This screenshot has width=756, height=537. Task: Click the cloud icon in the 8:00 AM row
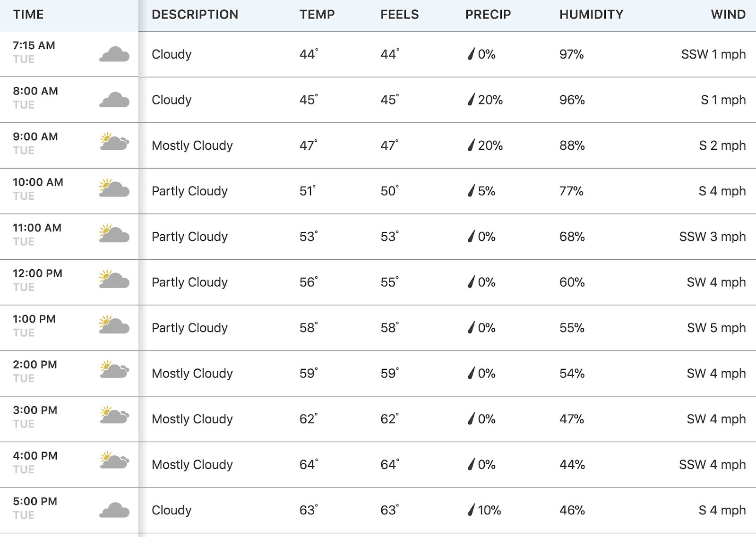click(114, 100)
